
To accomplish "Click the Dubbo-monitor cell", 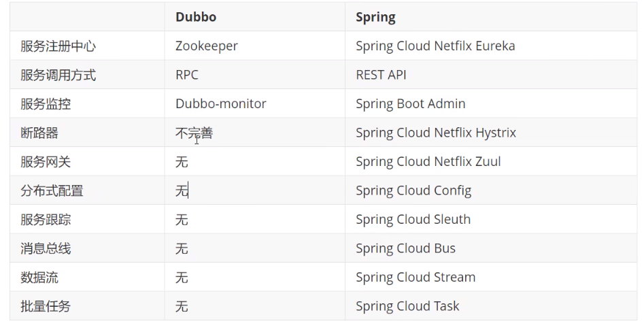I will [220, 104].
